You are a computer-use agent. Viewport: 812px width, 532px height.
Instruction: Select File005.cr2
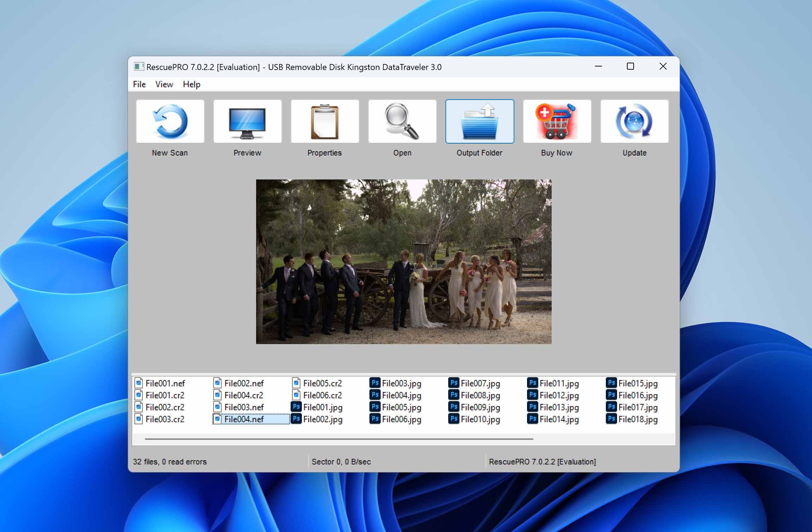(317, 383)
